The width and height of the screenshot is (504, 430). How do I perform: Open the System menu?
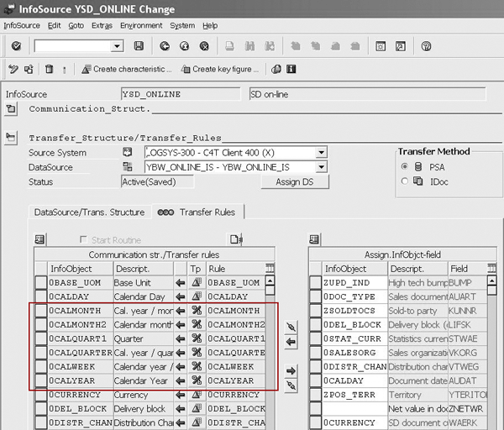[182, 25]
